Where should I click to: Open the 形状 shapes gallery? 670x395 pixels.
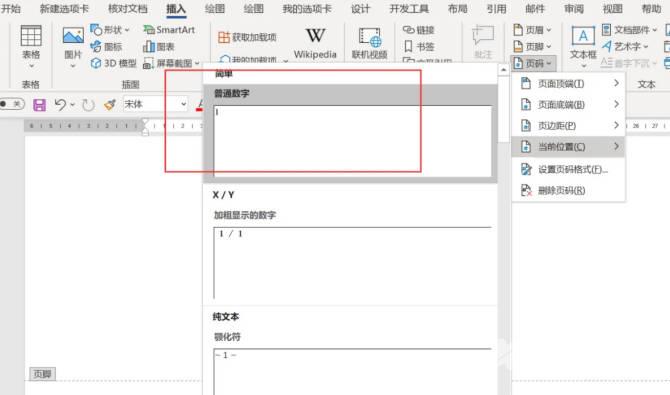coord(109,29)
